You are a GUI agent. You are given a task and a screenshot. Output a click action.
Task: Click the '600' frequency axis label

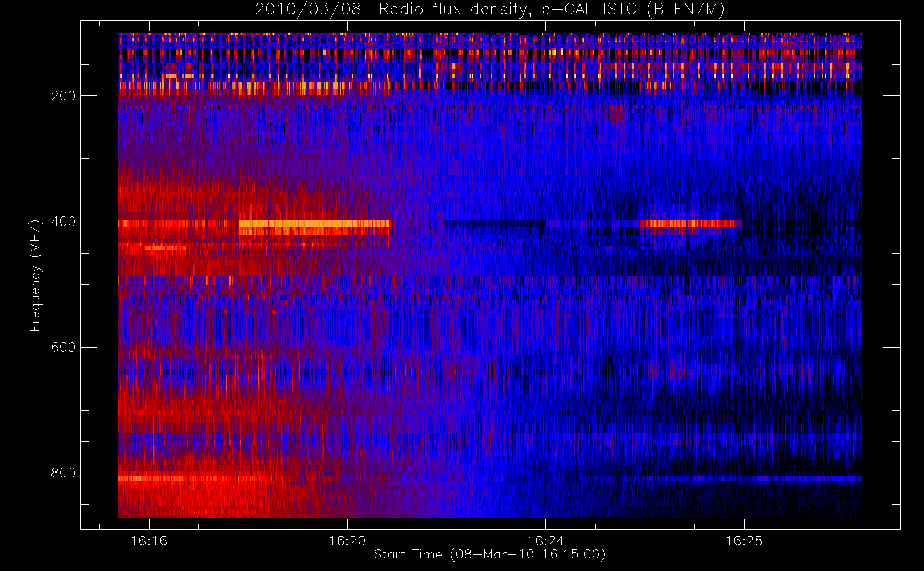pyautogui.click(x=63, y=347)
